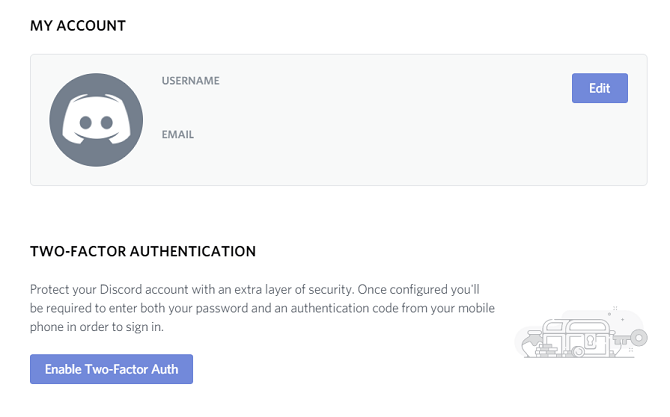Viewport: 670px width, 417px height.
Task: Enable Two-Factor Auth
Action: [111, 369]
